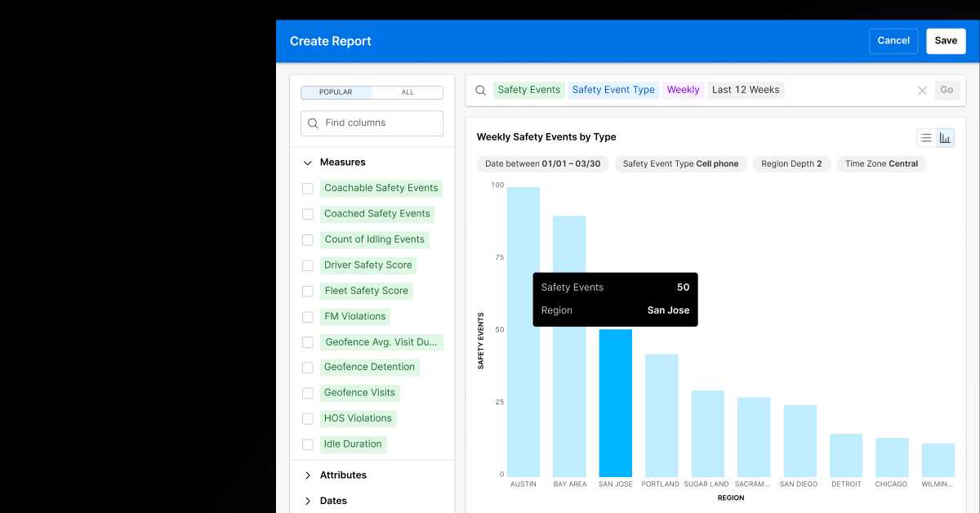Open the Safety Event Type Cell phone filter
This screenshot has width=980, height=513.
680,164
